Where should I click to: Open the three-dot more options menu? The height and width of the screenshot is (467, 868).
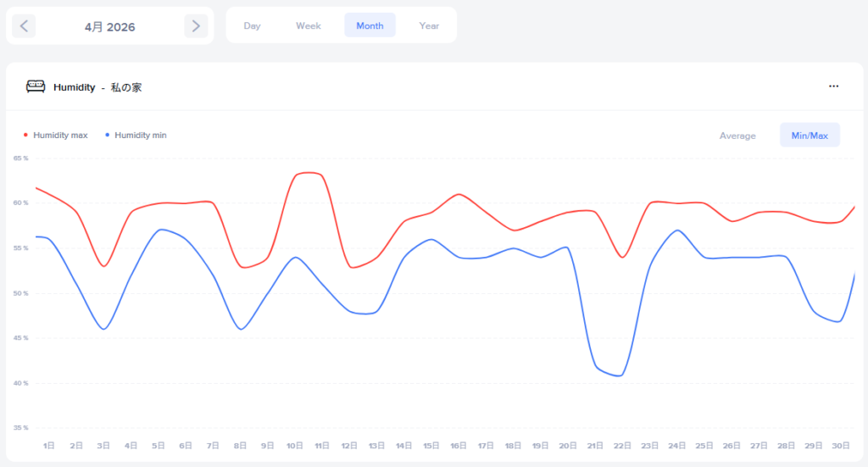(x=834, y=86)
